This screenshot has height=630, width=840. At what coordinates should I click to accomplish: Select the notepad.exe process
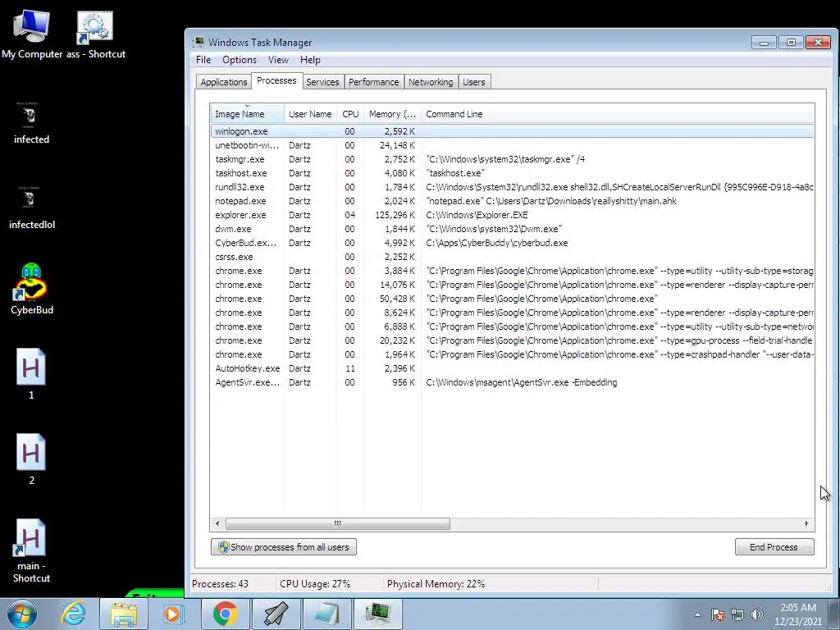pos(512,201)
